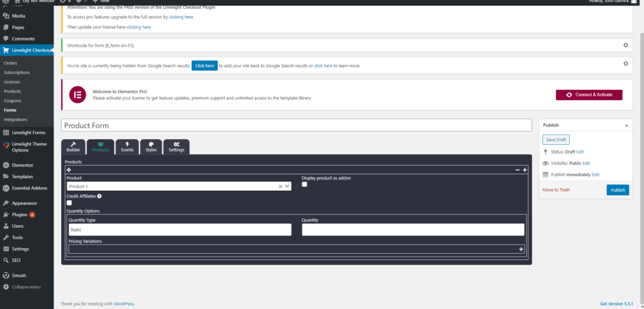Edit the Visibility Public setting
This screenshot has width=644, height=309.
click(x=586, y=163)
